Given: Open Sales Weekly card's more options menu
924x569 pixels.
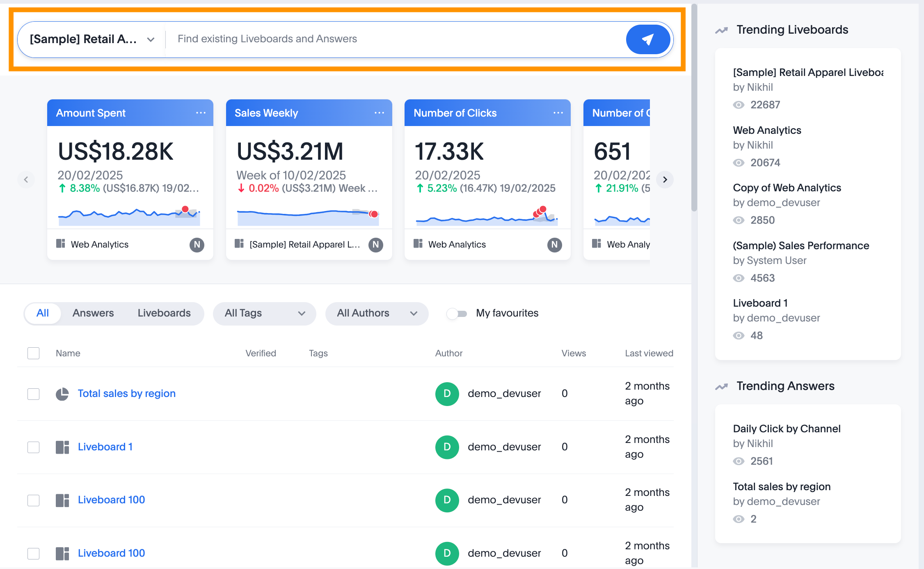Looking at the screenshot, I should tap(379, 113).
